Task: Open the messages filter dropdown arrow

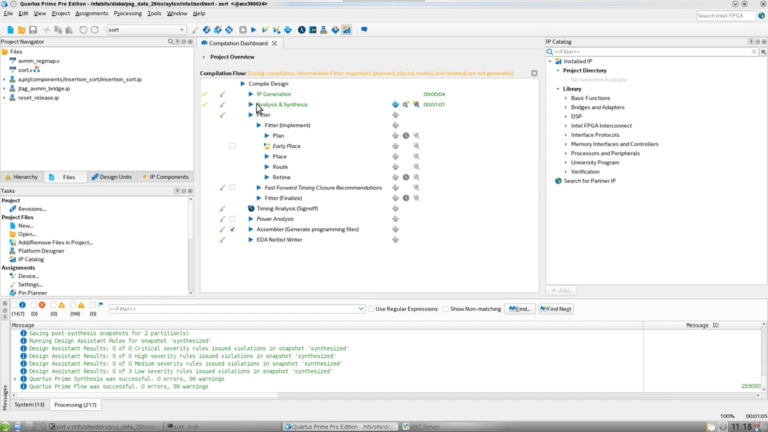Action: [x=361, y=309]
